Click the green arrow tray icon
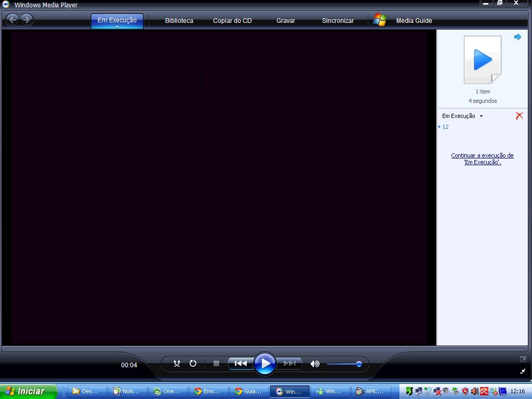Viewport: 532px width, 399px height. [x=409, y=391]
